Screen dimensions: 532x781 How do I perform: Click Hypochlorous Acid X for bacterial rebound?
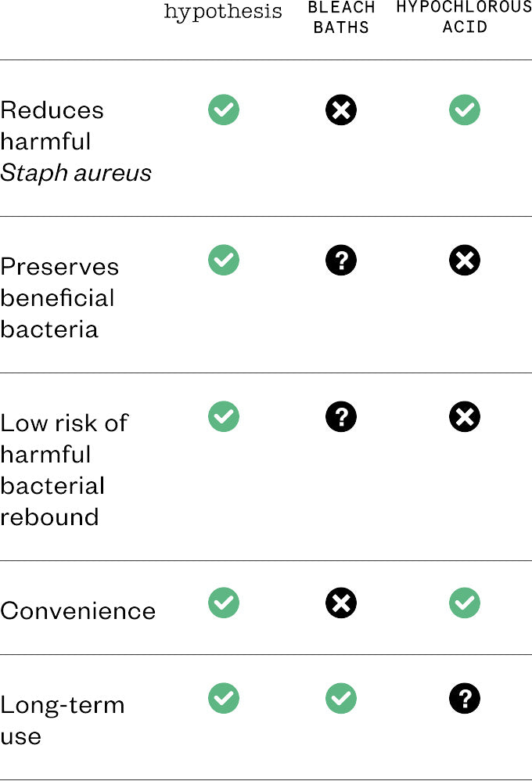(x=465, y=416)
